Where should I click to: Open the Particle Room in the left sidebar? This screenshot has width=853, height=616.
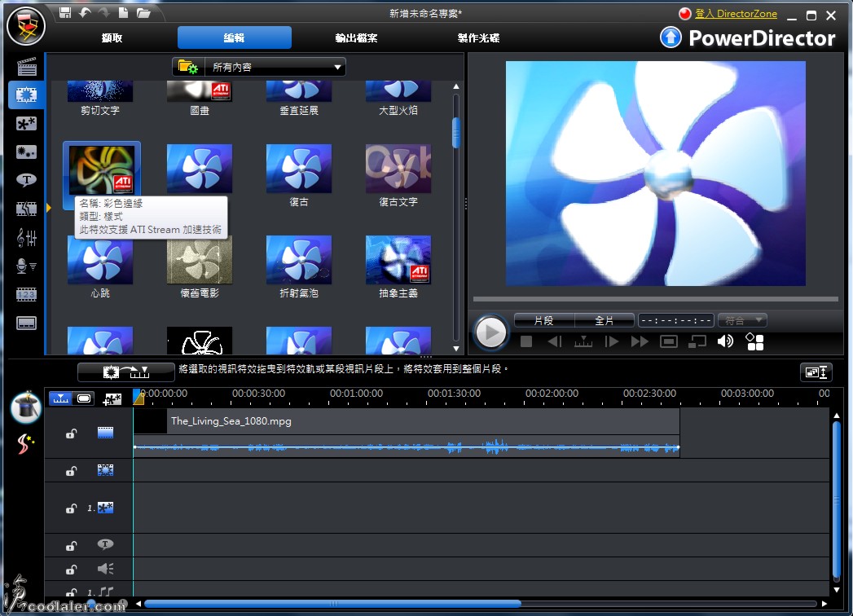pyautogui.click(x=26, y=152)
